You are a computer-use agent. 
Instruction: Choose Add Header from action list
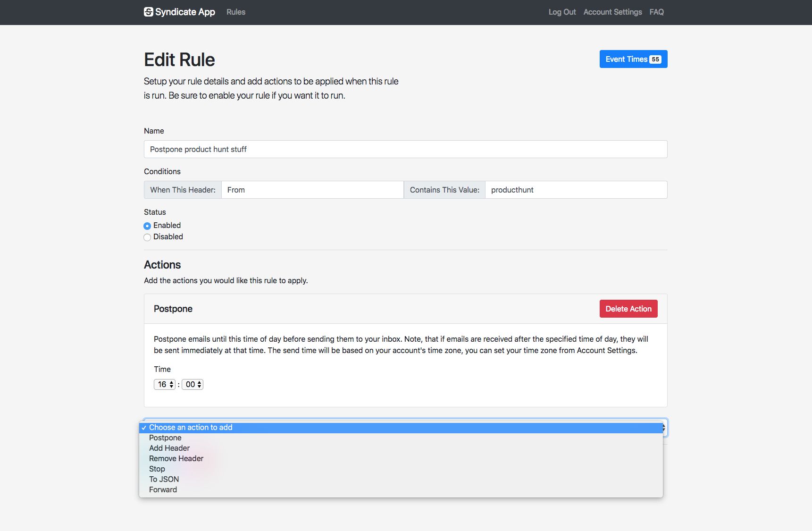tap(169, 448)
